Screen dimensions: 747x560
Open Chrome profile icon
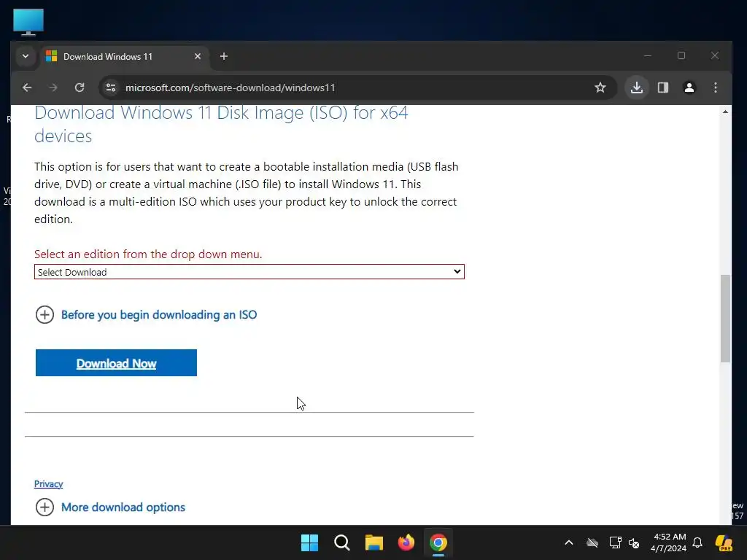click(x=689, y=87)
